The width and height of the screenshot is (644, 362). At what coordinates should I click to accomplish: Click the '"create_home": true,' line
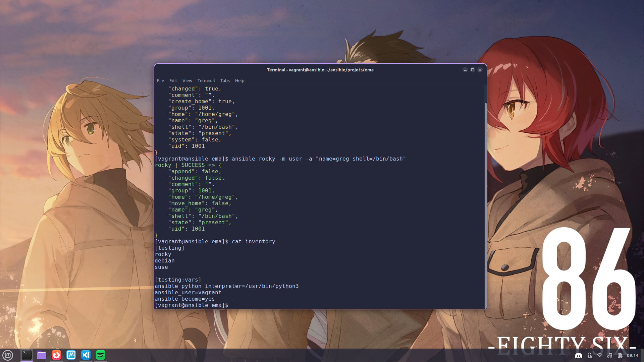point(201,101)
